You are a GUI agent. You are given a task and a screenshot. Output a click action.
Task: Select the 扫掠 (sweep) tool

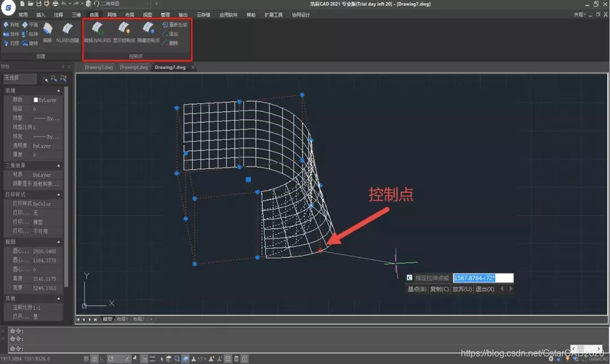click(x=11, y=43)
